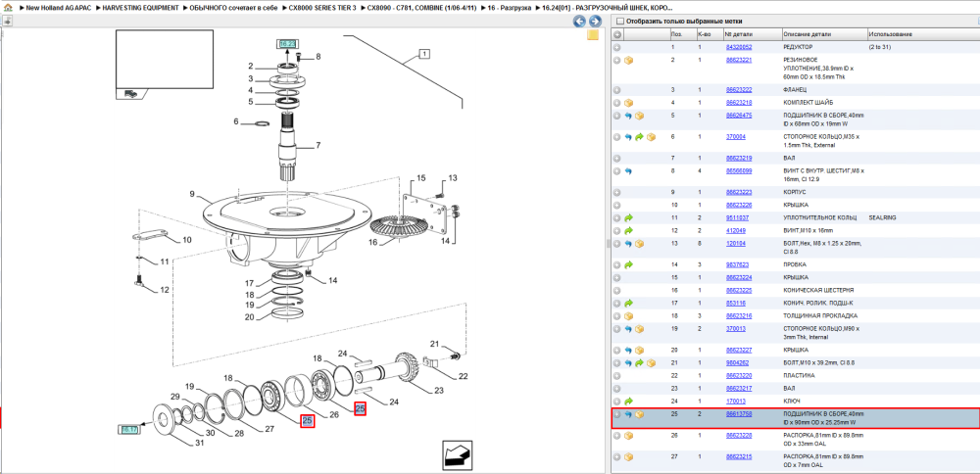Go to the Home icon in breadcrumb
The width and height of the screenshot is (980, 474).
coord(8,8)
